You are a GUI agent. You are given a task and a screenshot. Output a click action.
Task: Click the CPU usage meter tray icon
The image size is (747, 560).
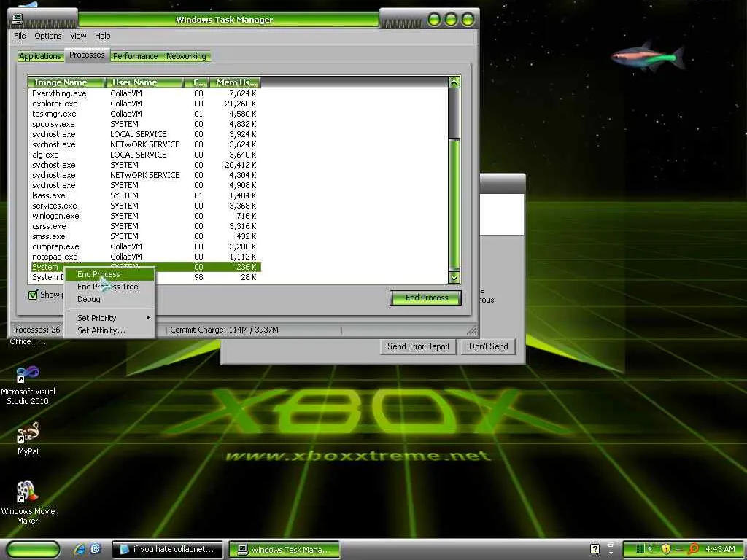[x=640, y=549]
